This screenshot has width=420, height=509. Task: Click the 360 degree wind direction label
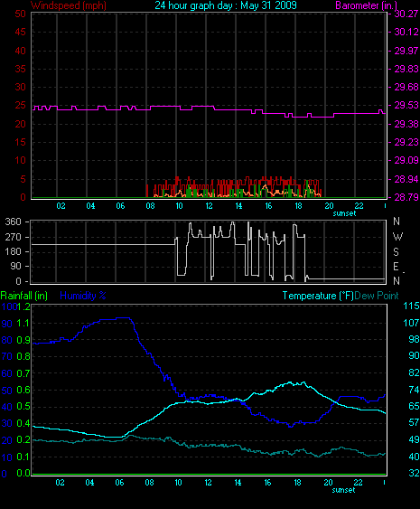pyautogui.click(x=13, y=222)
